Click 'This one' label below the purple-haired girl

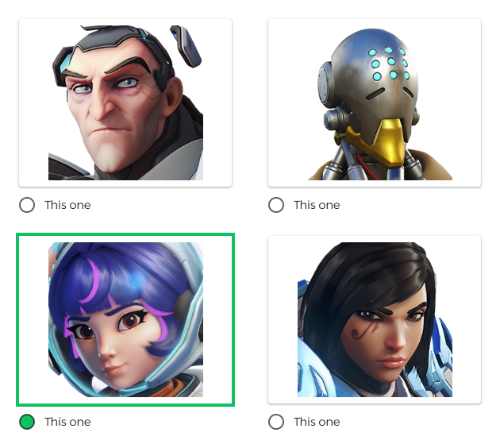pos(67,422)
